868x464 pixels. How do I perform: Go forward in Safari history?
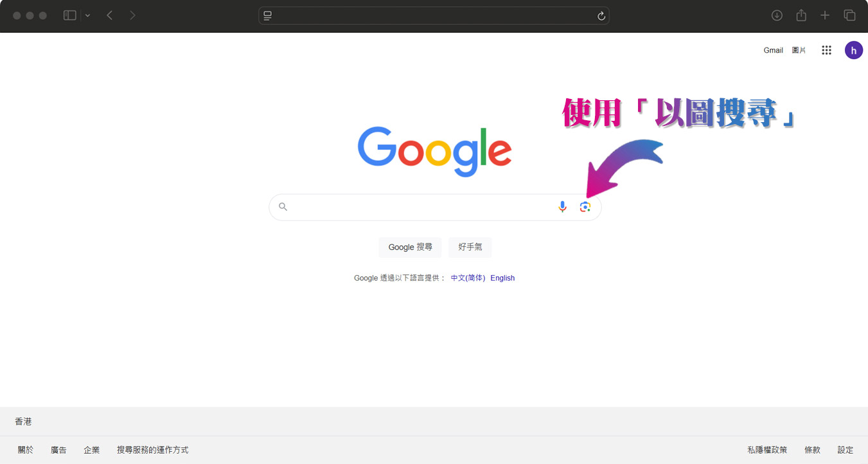coord(132,15)
